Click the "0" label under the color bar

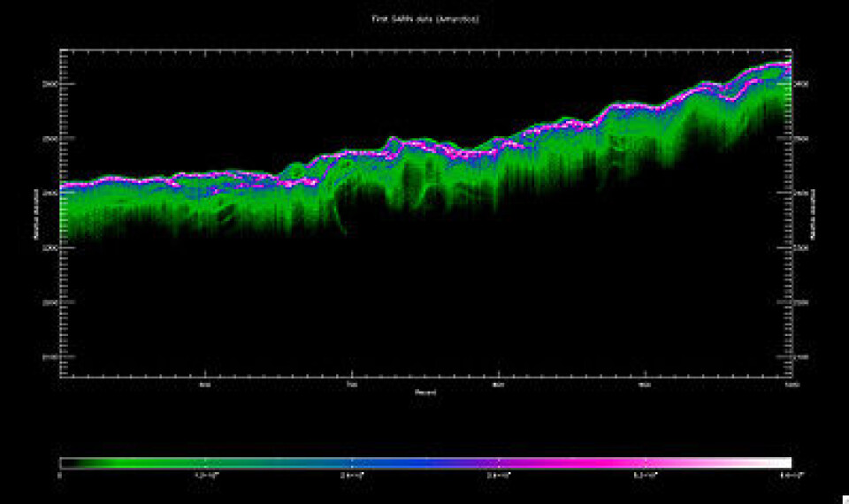pyautogui.click(x=59, y=476)
